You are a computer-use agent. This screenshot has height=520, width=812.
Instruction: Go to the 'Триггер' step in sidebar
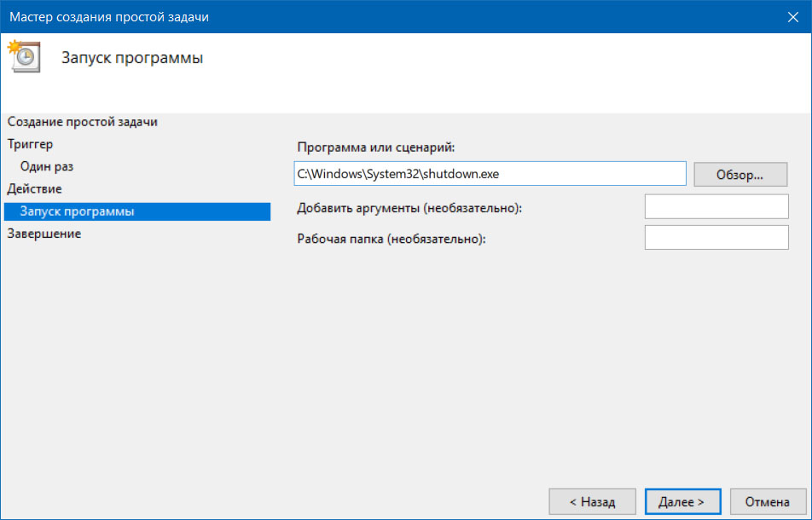30,144
